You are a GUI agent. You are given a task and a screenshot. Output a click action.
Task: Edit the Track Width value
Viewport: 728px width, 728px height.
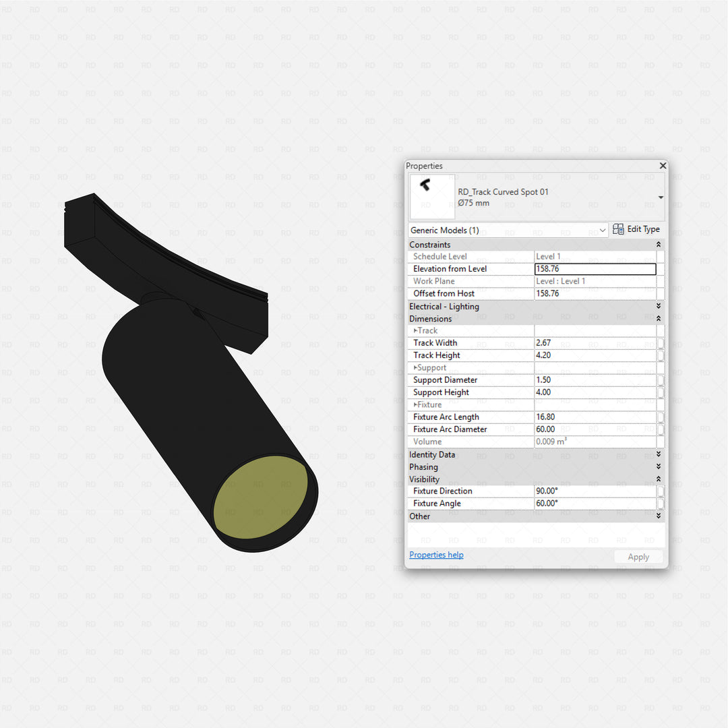tap(593, 342)
